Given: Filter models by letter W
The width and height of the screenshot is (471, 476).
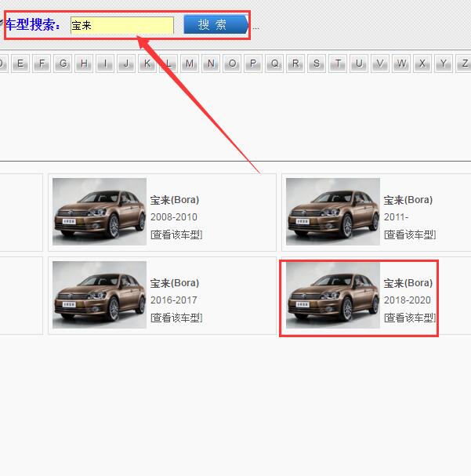Looking at the screenshot, I should coord(401,64).
